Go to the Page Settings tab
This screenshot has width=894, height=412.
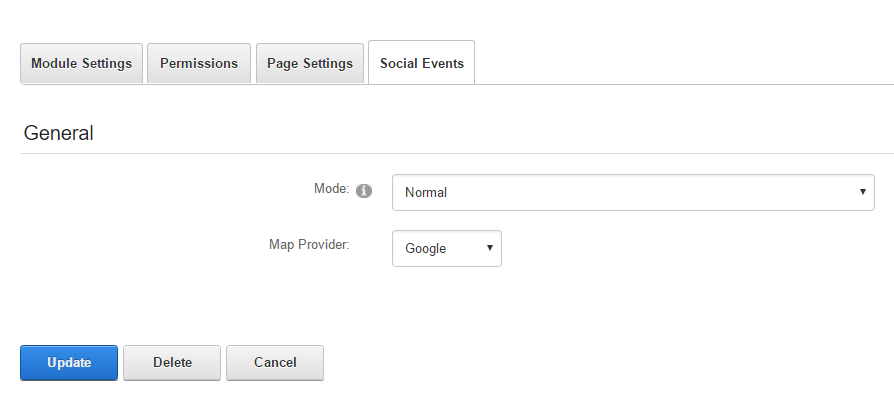point(310,63)
